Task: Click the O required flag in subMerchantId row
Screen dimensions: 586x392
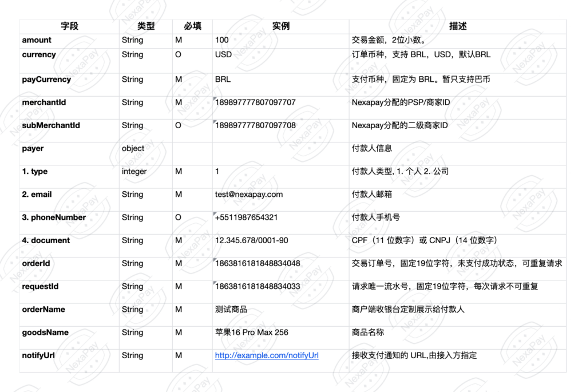Action: pos(179,125)
